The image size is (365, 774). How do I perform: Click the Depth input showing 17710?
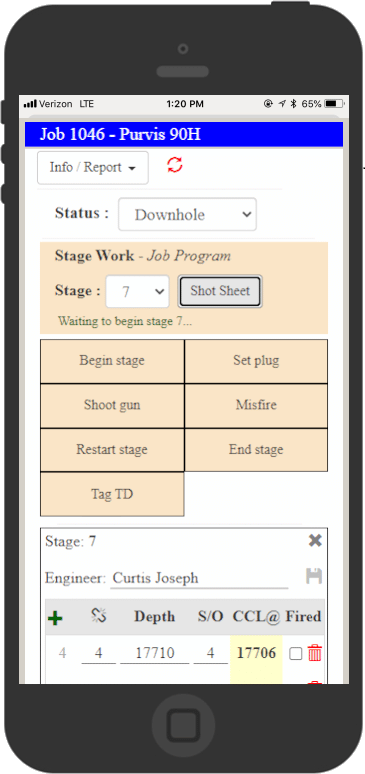coord(155,654)
